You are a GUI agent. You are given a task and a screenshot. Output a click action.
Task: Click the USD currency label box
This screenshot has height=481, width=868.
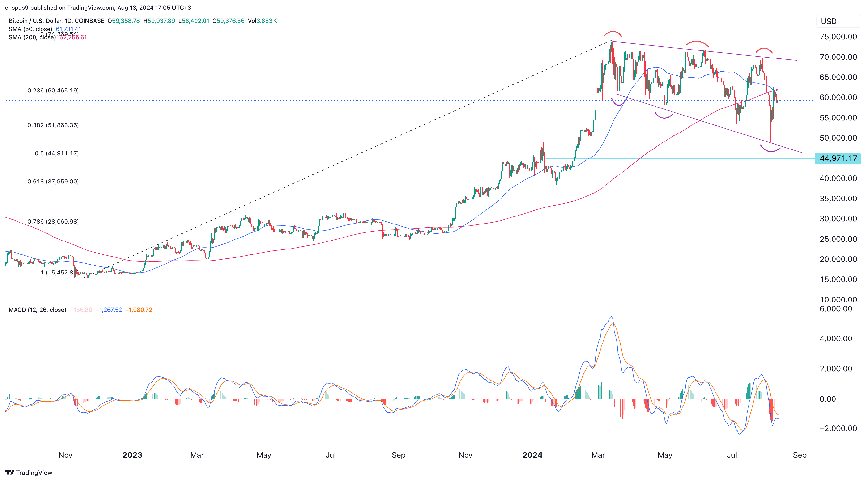pos(838,21)
